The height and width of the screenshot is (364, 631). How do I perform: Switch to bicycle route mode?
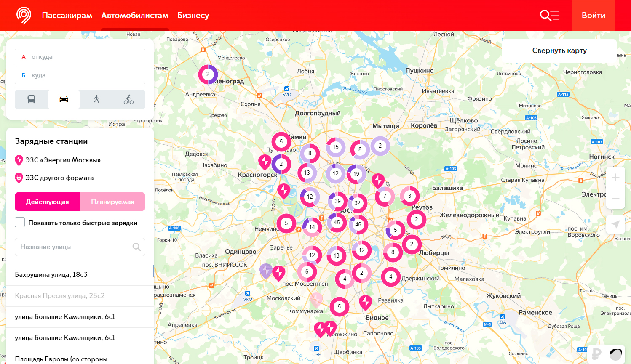(x=128, y=99)
